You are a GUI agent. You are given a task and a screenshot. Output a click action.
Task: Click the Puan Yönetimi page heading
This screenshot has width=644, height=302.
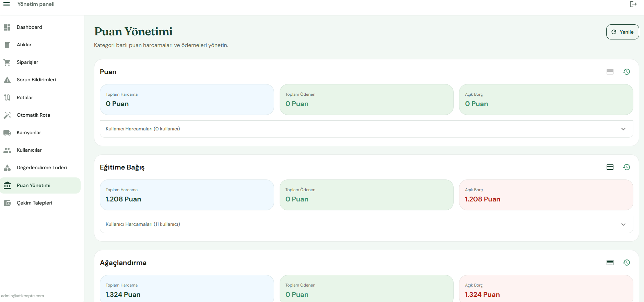[x=133, y=32]
